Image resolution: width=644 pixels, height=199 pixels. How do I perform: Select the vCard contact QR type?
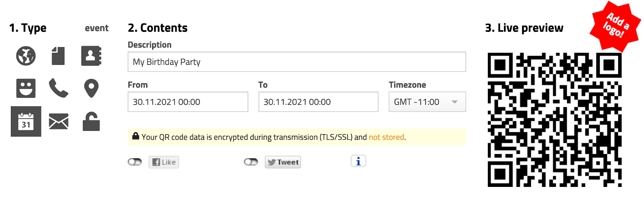91,56
